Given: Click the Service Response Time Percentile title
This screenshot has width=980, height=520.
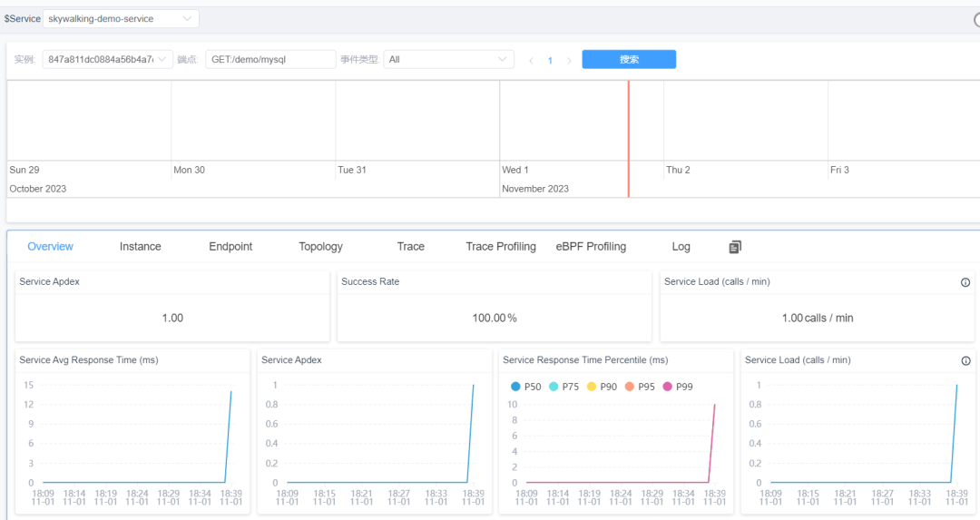Looking at the screenshot, I should pos(585,360).
